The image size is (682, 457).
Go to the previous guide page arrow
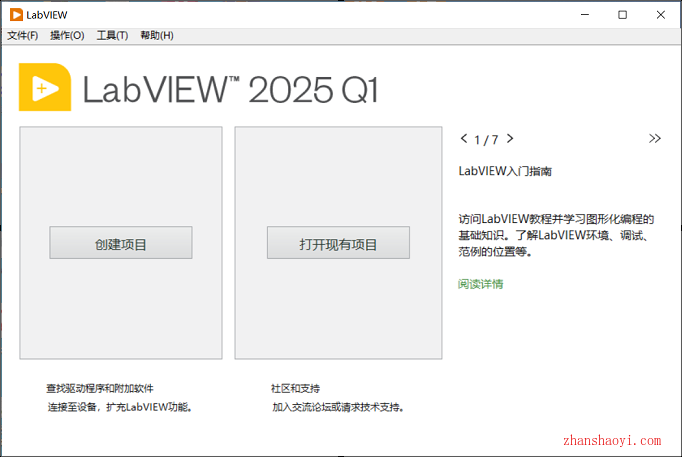coord(463,139)
